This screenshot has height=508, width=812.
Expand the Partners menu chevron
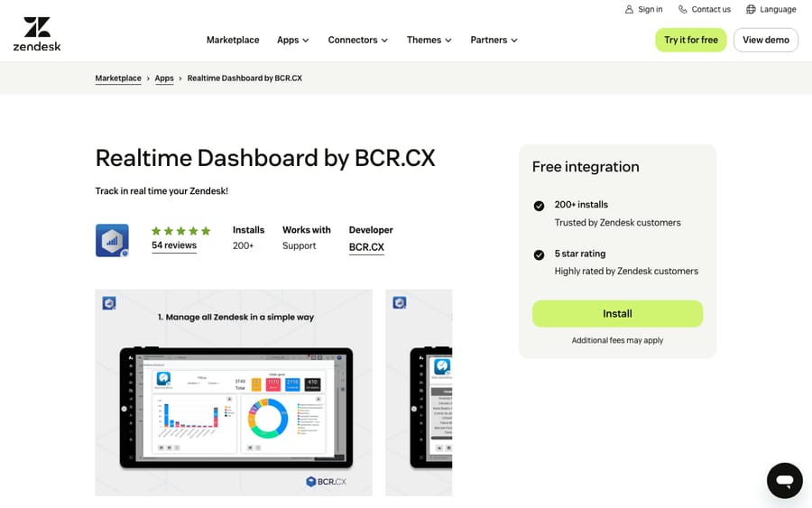point(514,41)
